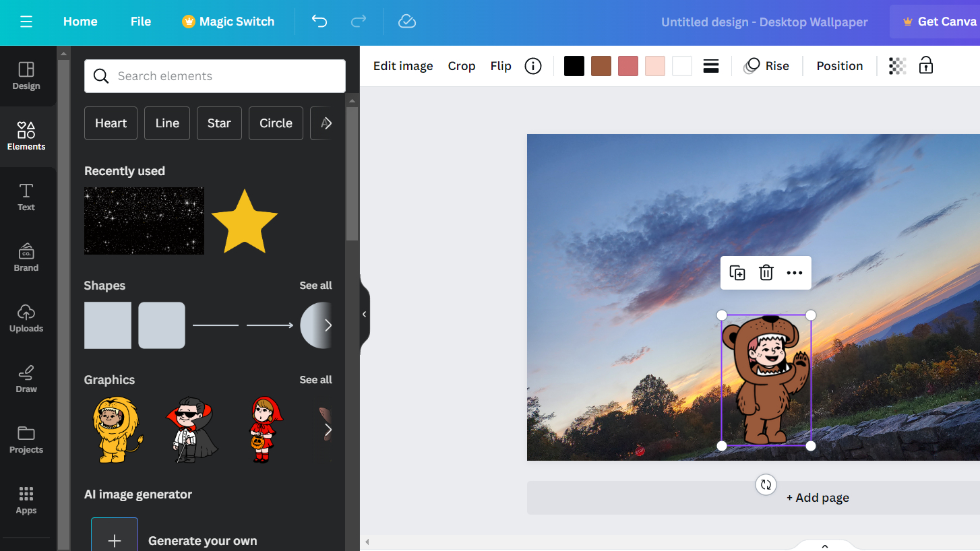Click Flip in the toolbar

tap(501, 66)
